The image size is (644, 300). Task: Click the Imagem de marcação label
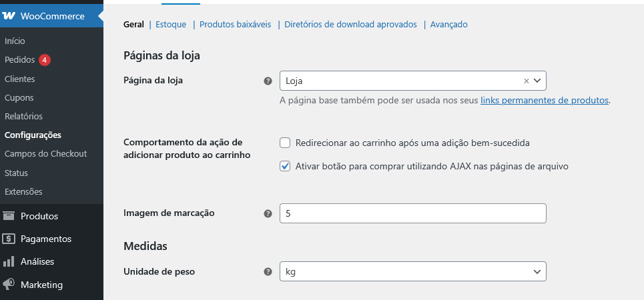pyautogui.click(x=170, y=213)
